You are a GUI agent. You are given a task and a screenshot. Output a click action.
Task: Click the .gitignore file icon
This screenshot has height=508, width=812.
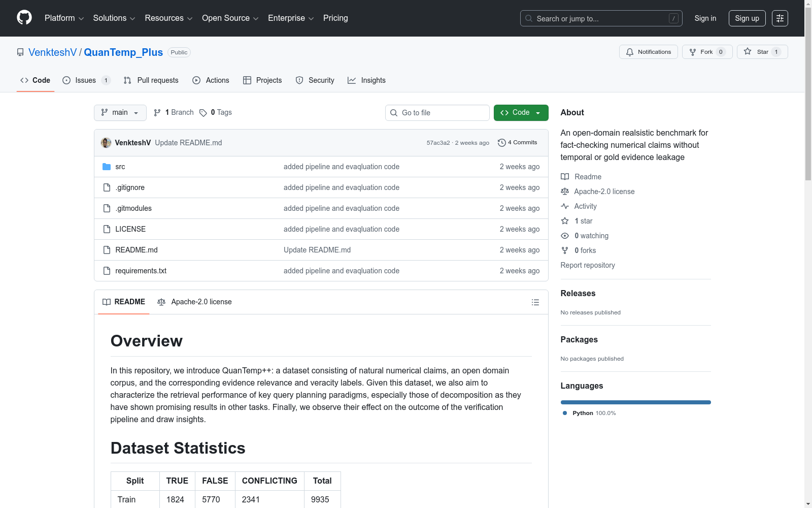(x=107, y=187)
